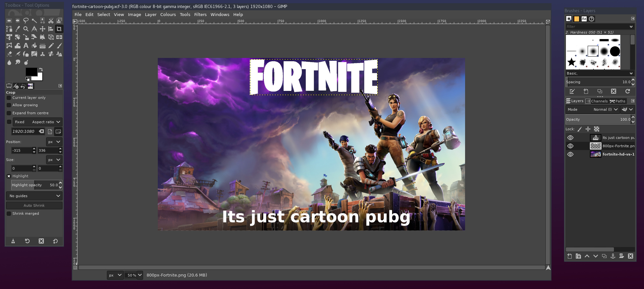The width and height of the screenshot is (644, 289).
Task: Select the Free Select lasso tool
Action: [x=26, y=21]
